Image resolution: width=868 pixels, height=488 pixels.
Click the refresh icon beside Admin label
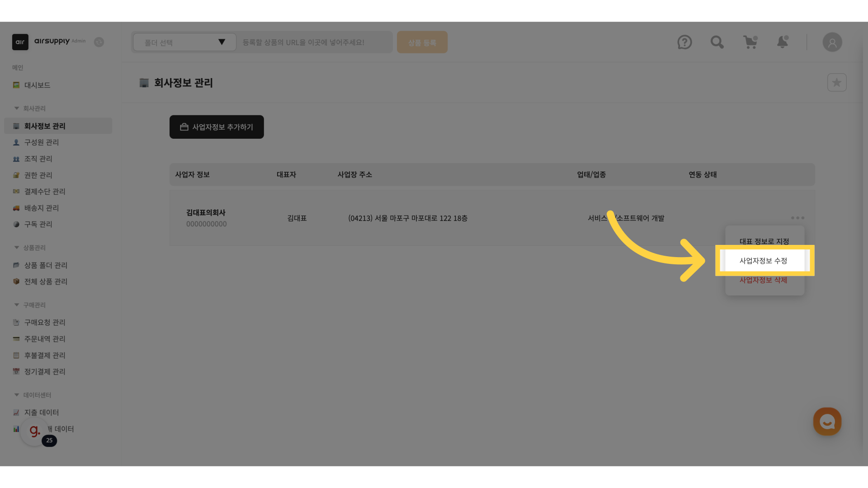point(99,42)
